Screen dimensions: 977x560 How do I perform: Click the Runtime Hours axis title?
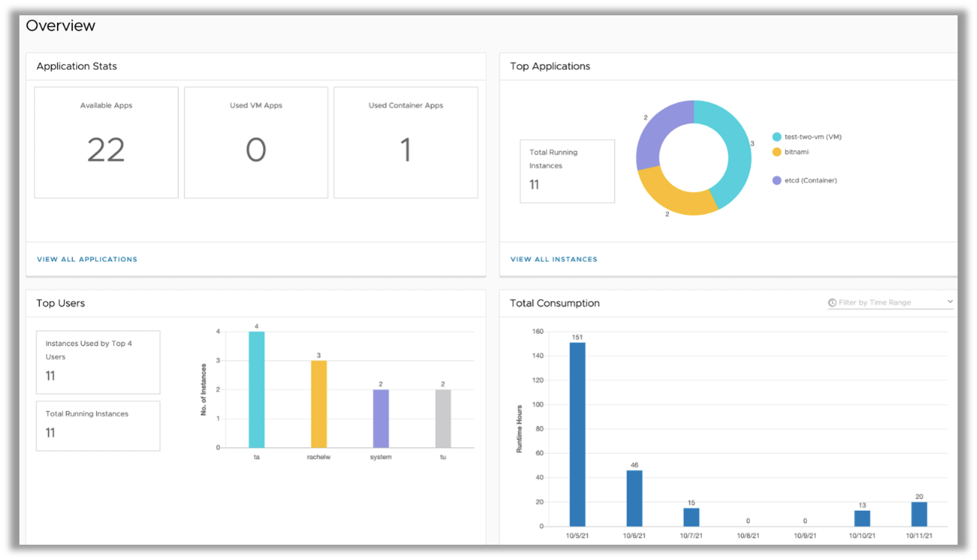pos(519,429)
